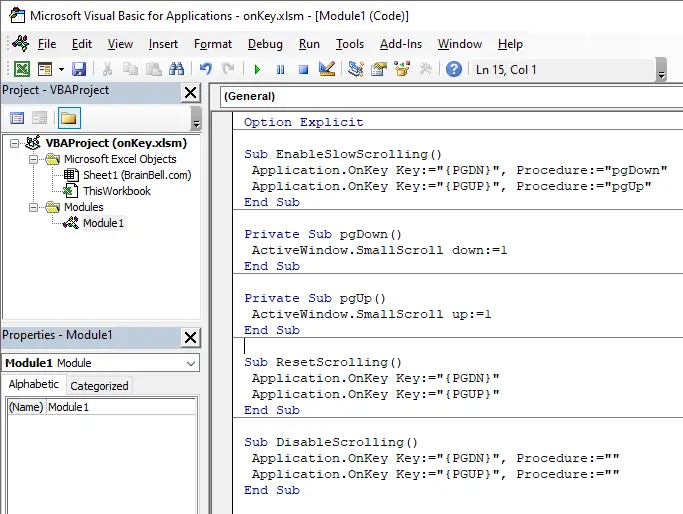The height and width of the screenshot is (514, 683).
Task: Open the (General) object combo box
Action: [451, 96]
